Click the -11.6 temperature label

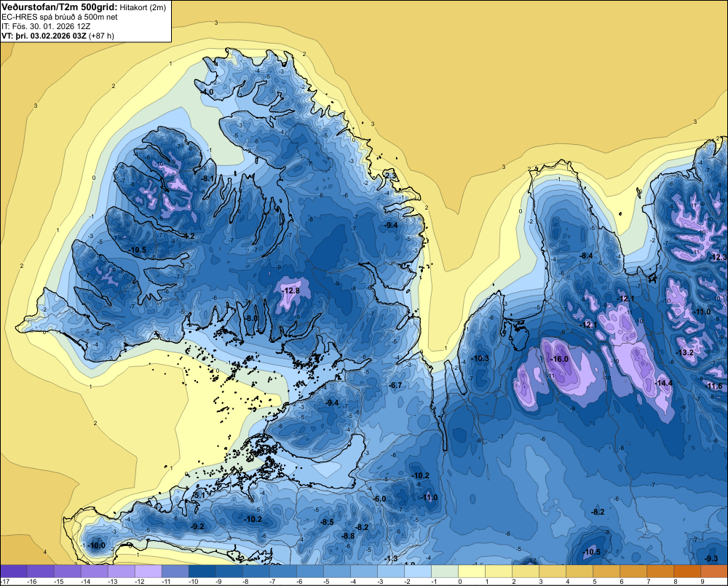714,387
